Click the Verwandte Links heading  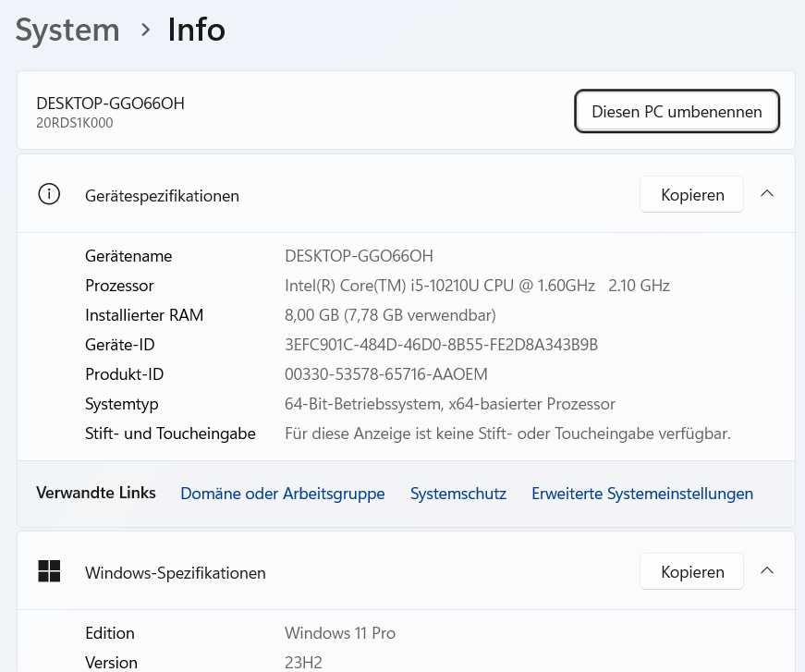pos(96,493)
